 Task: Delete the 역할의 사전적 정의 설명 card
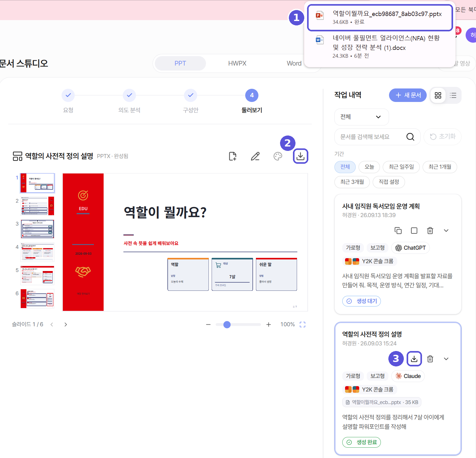[430, 359]
